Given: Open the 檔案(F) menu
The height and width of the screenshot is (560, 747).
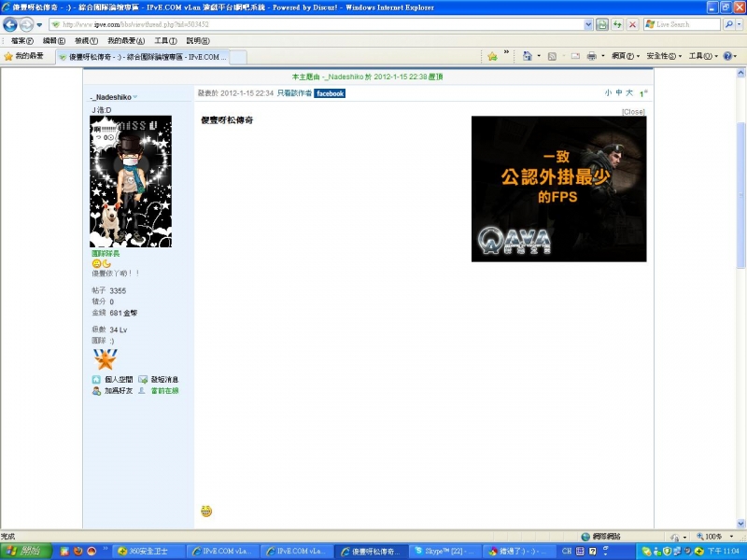Looking at the screenshot, I should click(21, 41).
